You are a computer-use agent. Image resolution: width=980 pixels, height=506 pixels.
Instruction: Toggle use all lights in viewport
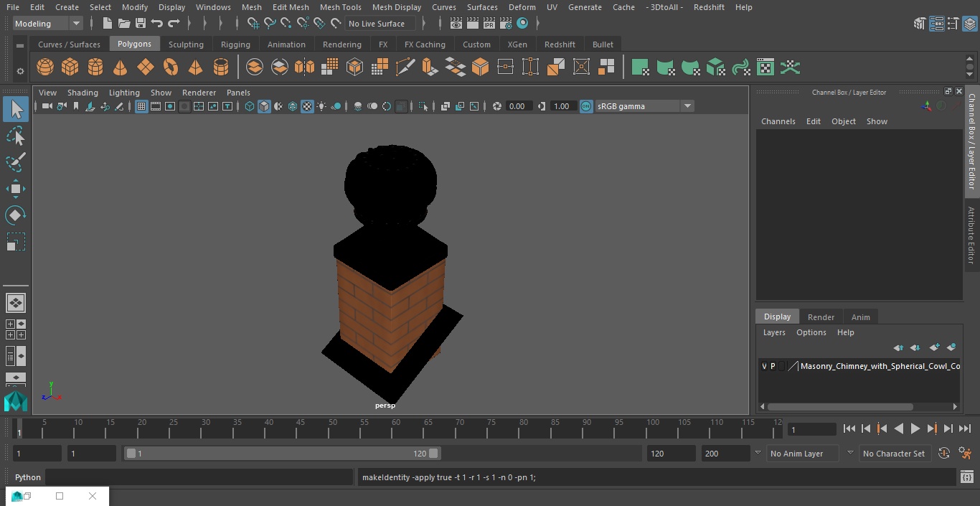coord(321,106)
